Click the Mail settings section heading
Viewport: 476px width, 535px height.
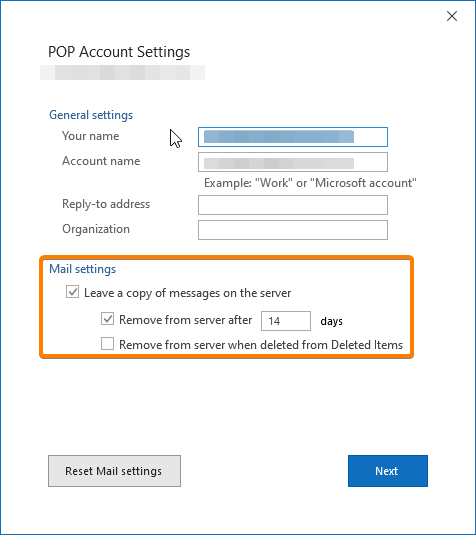coord(83,269)
